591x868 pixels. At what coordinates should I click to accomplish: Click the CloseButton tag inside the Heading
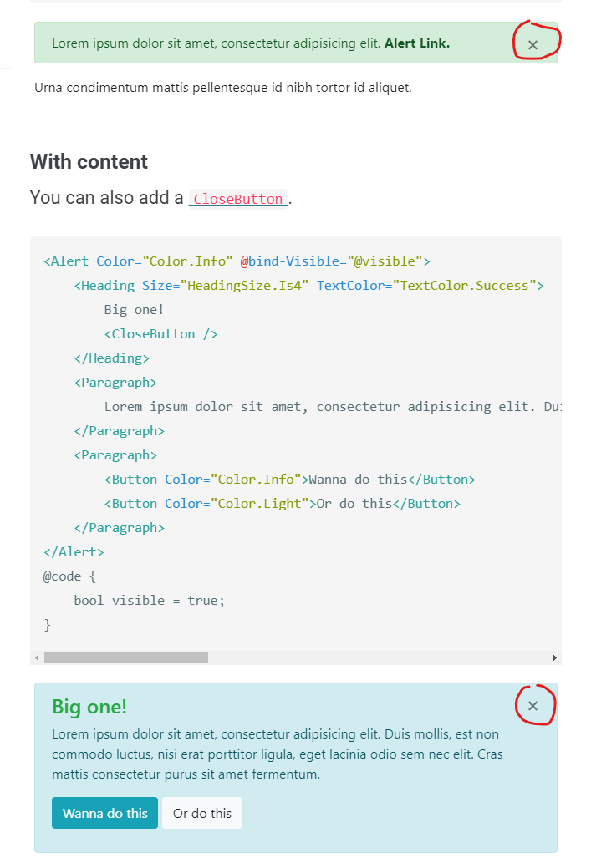click(160, 333)
